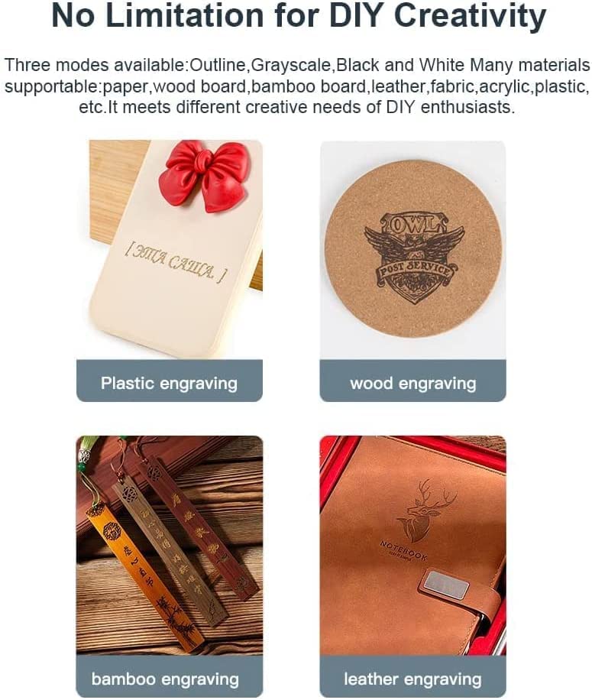The width and height of the screenshot is (592, 700).
Task: Open the bamboo bookmarks photo
Action: click(x=169, y=546)
